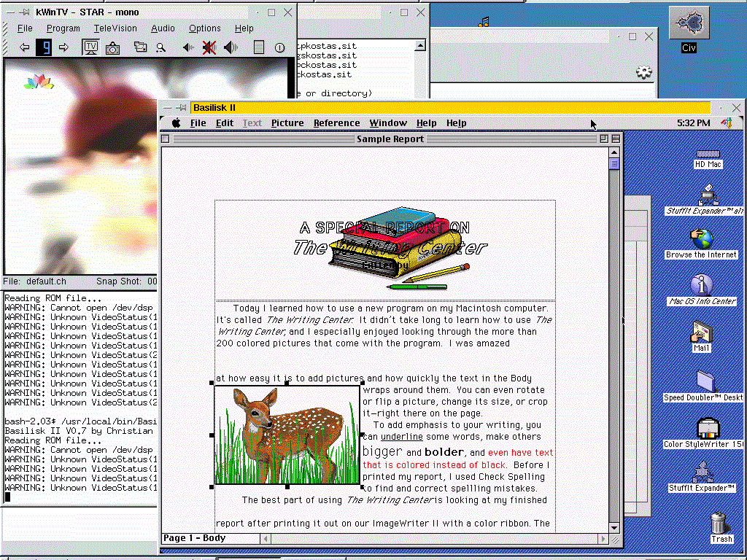This screenshot has width=747, height=560.
Task: Click the channel 9 number display
Action: click(x=44, y=47)
